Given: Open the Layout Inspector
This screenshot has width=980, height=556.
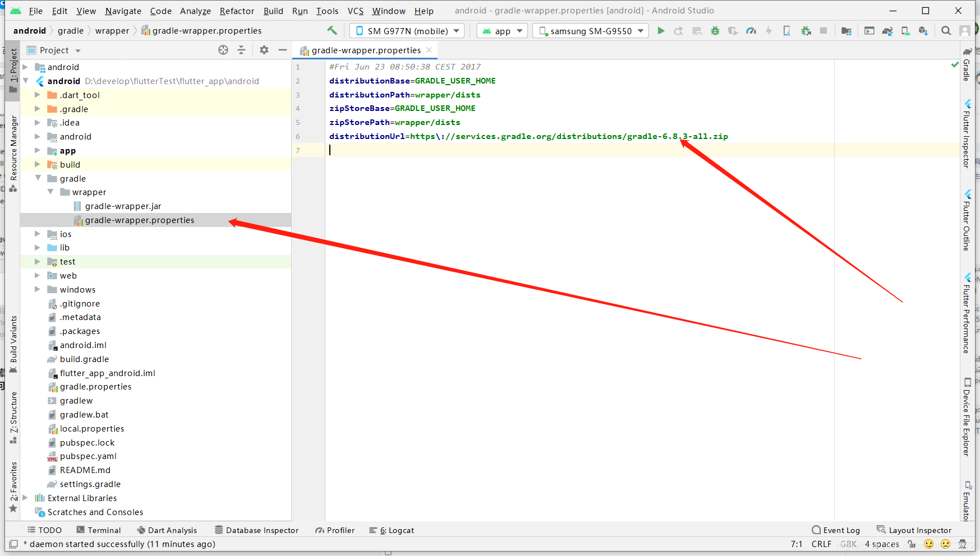Looking at the screenshot, I should point(914,530).
